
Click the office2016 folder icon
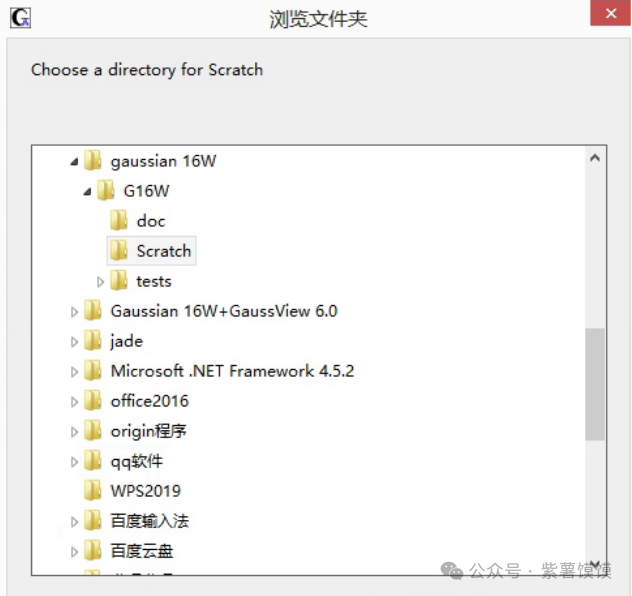point(93,401)
